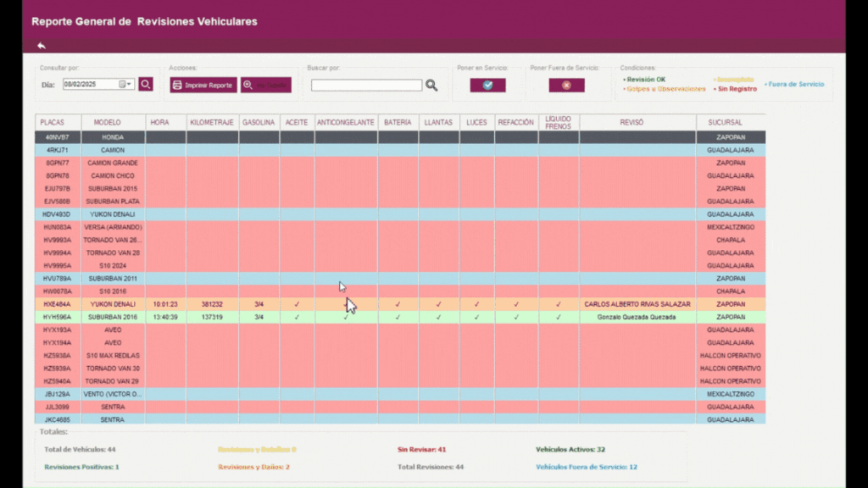Click the Batería checkmark in row HYH596A
The height and width of the screenshot is (488, 868).
click(398, 317)
